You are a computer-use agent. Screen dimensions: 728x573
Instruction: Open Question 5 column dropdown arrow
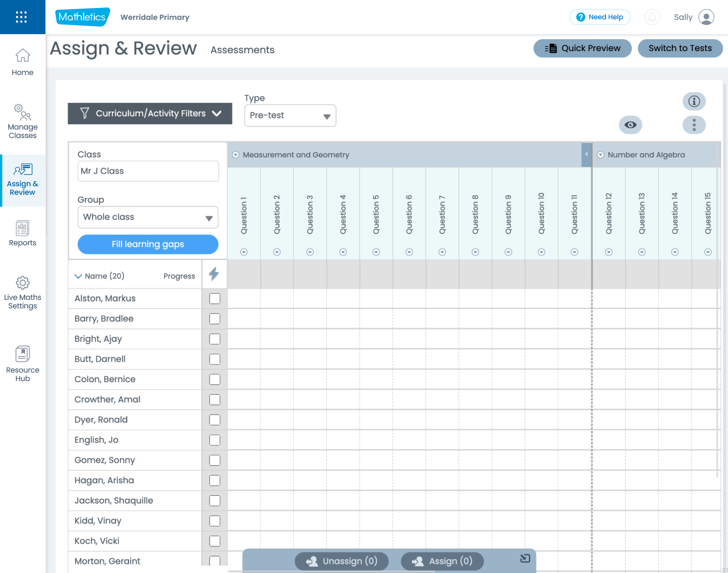[376, 252]
